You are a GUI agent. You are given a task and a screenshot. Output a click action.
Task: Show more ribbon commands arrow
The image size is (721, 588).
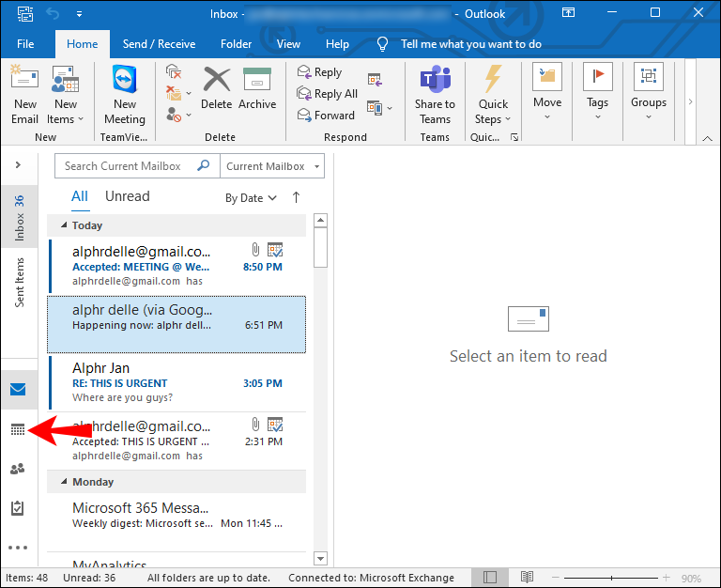pos(690,101)
